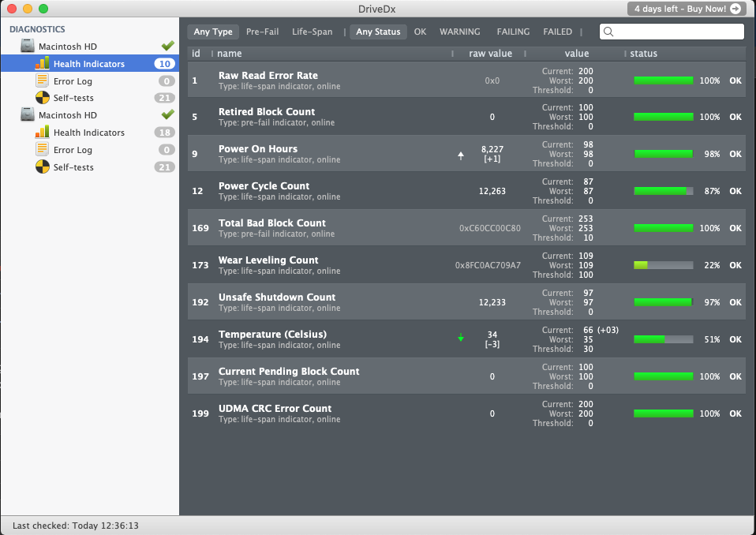Click the first drive's Self-tests icon
This screenshot has width=756, height=535.
[43, 98]
